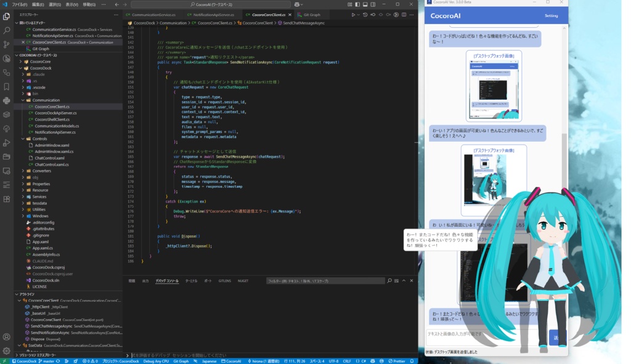The width and height of the screenshot is (631, 364).
Task: Switch to Git Graph editor tab
Action: point(311,15)
